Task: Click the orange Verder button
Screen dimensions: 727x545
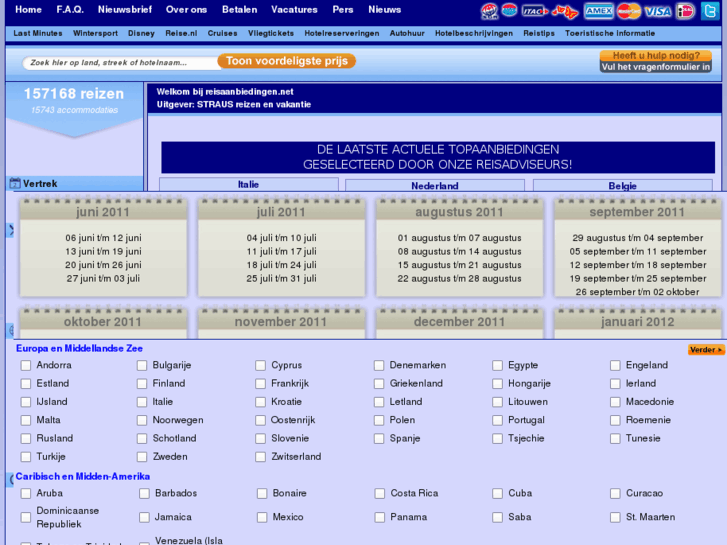Action: [x=705, y=350]
